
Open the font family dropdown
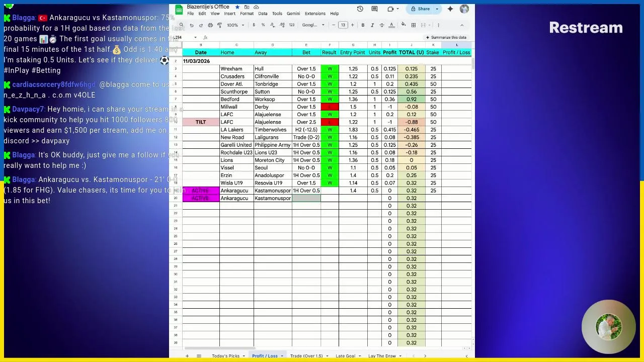coord(313,25)
